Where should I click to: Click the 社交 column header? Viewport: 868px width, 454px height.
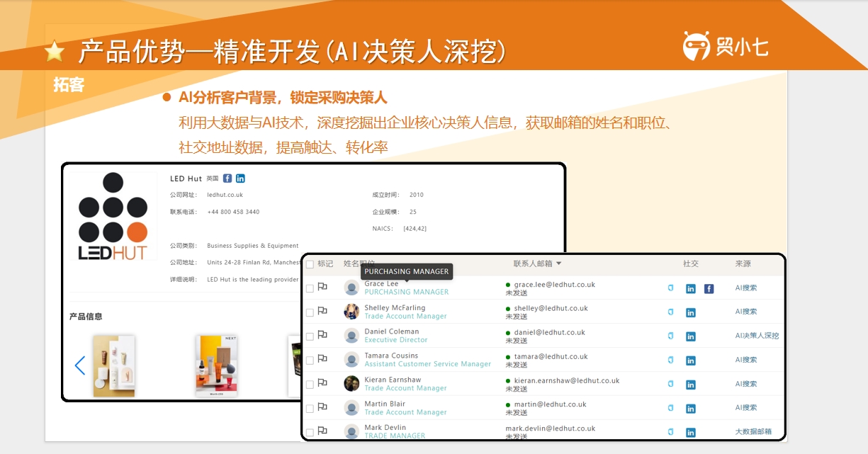point(691,263)
